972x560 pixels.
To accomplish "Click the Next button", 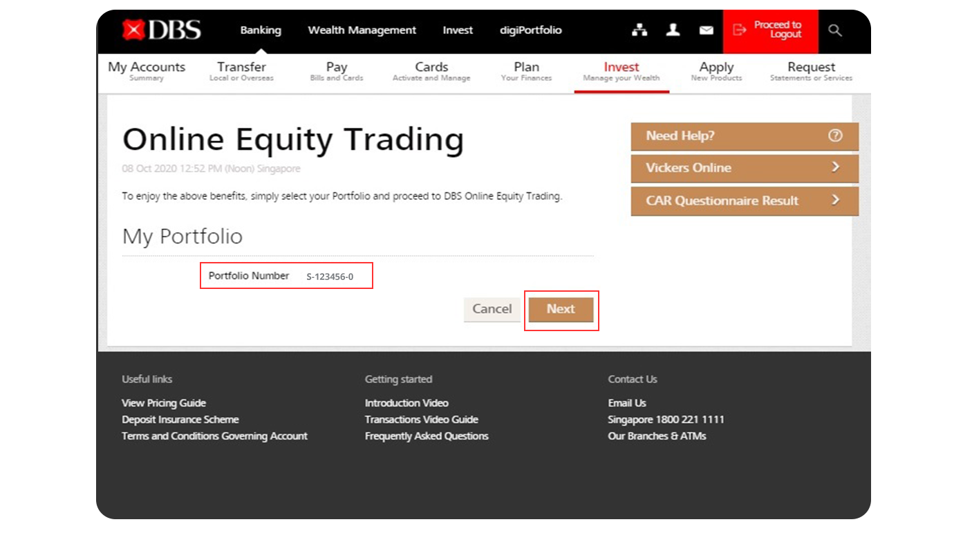I will [561, 309].
